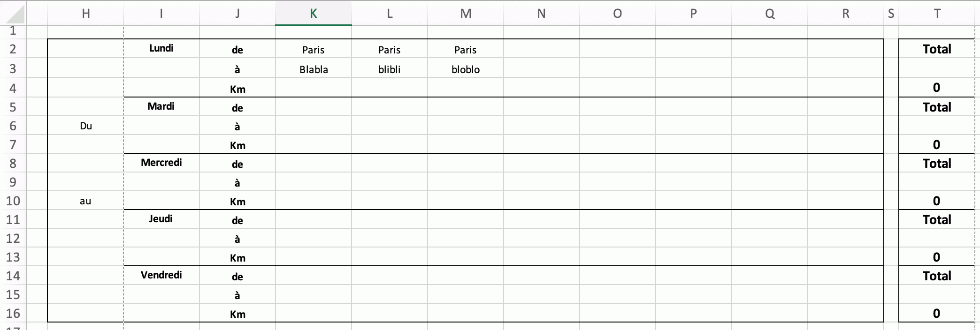The height and width of the screenshot is (330, 980).
Task: Select the Km label in row 7
Action: pos(237,145)
